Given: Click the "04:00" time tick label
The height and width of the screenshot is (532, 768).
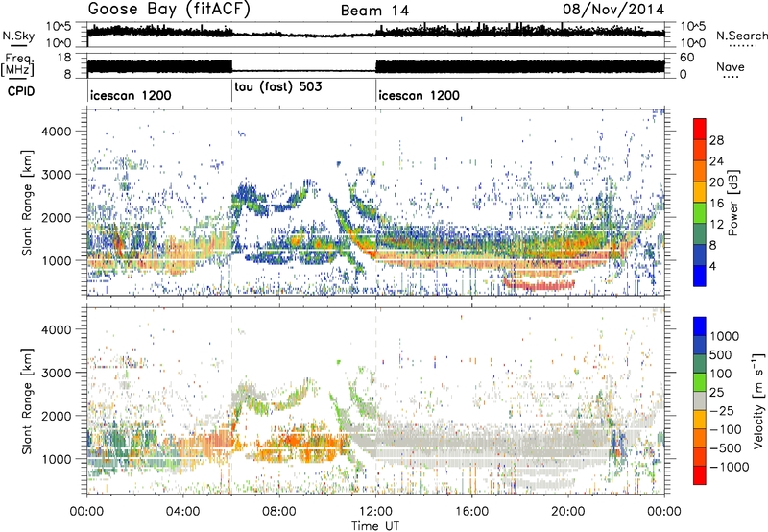Looking at the screenshot, I should coord(183,512).
